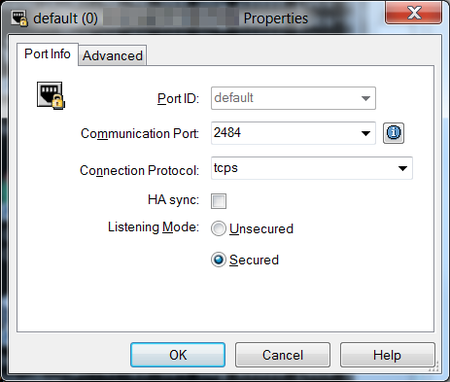Click the Connection Protocol field showing tcps
This screenshot has height=382, width=450.
click(312, 168)
